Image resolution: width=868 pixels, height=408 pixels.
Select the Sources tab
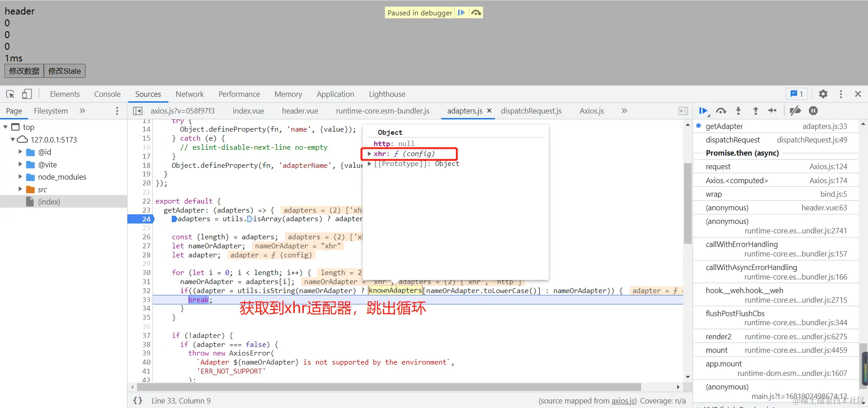coord(148,94)
